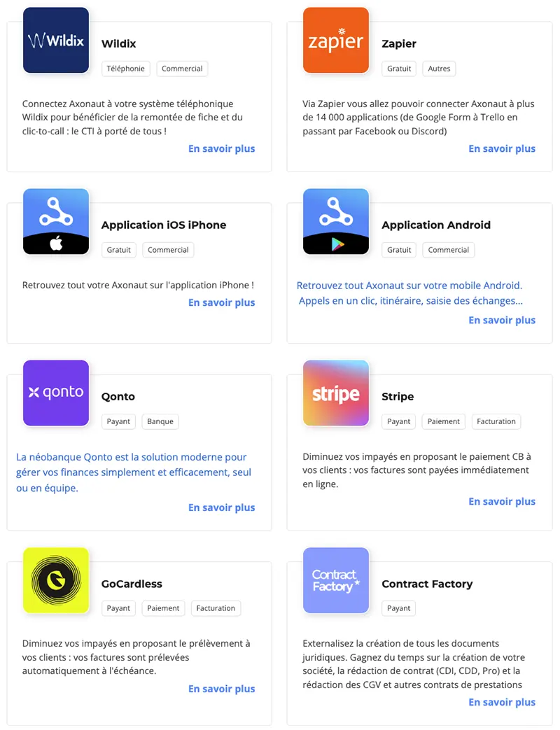Open 'En savoir plus' for Zapier
Screen dimensions: 560x730
502,148
